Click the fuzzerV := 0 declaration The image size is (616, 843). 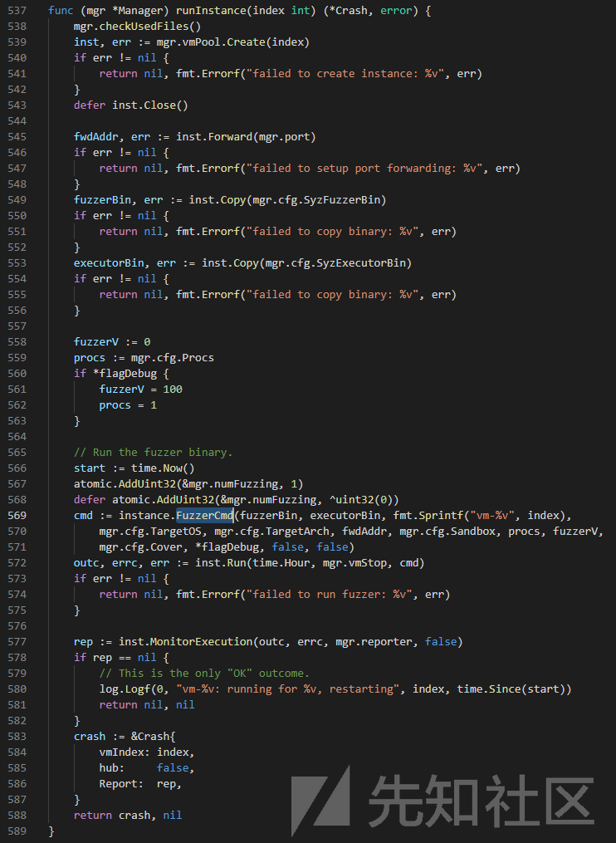point(112,341)
